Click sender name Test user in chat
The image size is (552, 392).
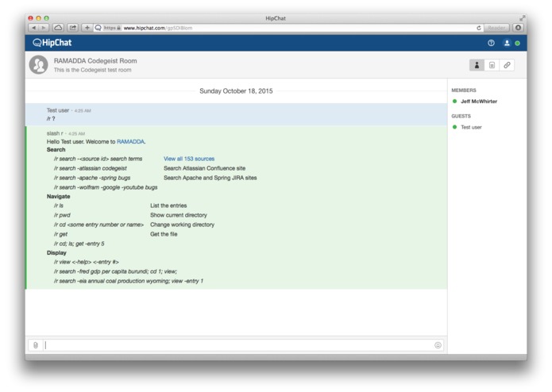[58, 110]
